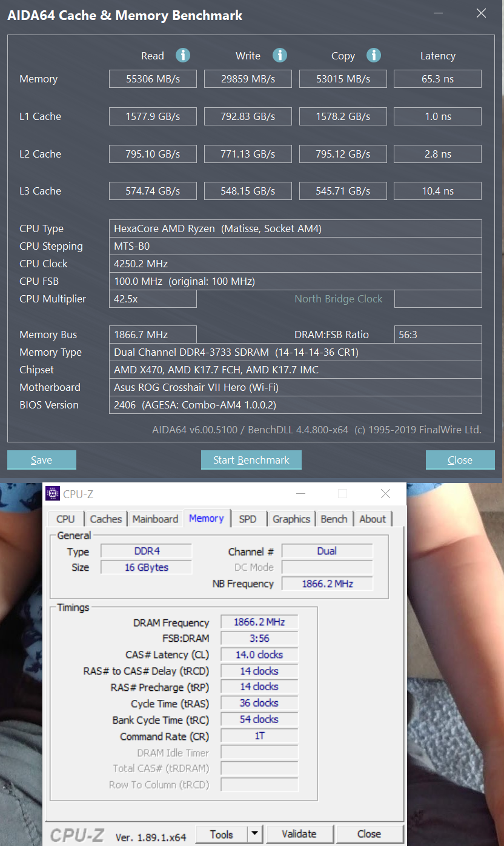Click the CPU-Z Tools button
This screenshot has width=504, height=846.
[x=222, y=834]
